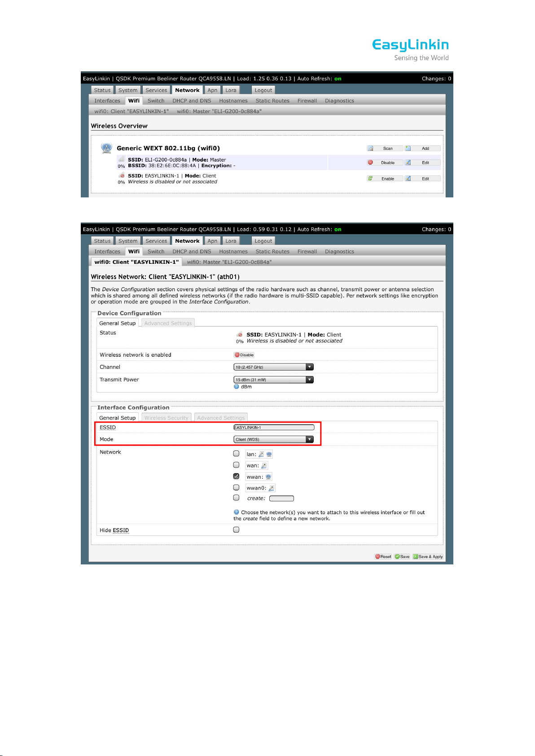535x756 pixels.
Task: Click Disable beside 'Wireless network is enabled'
Action: 244,355
